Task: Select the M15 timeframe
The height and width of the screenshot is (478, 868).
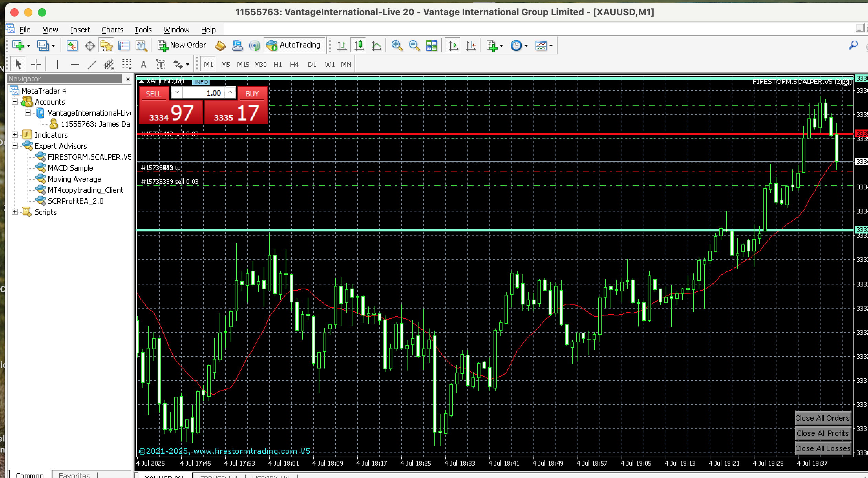Action: (243, 64)
